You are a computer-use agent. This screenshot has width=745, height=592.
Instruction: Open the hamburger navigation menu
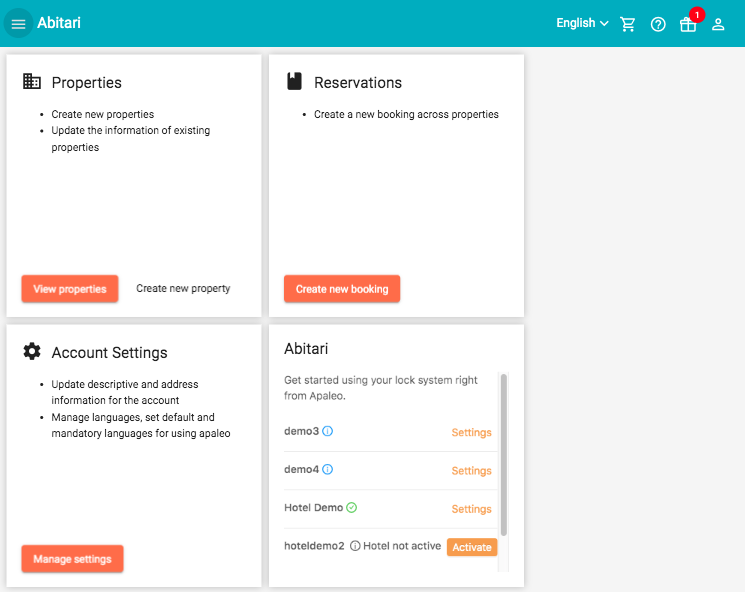click(x=19, y=24)
